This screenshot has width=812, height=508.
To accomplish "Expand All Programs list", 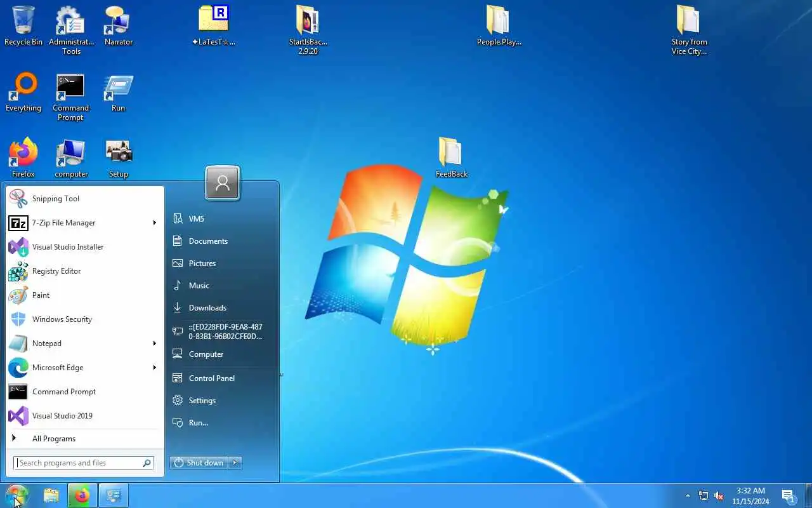I will [84, 439].
